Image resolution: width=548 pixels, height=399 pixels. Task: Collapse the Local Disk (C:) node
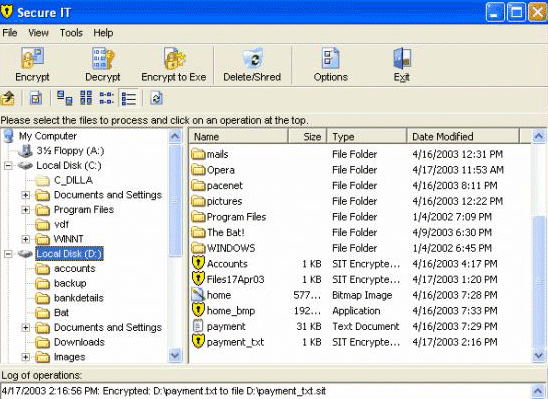tap(8, 166)
